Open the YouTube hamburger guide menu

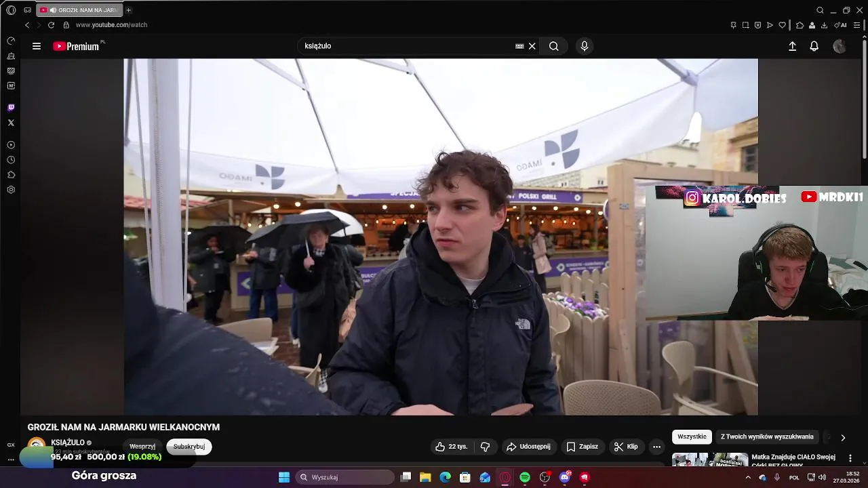coord(37,46)
